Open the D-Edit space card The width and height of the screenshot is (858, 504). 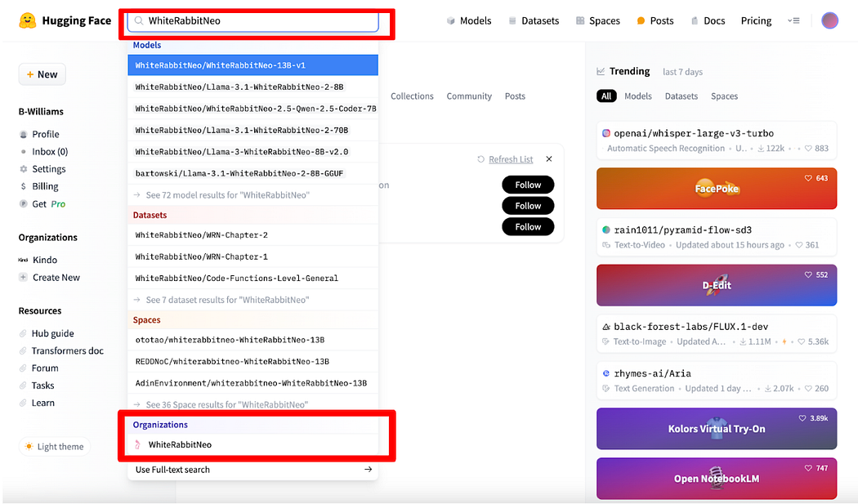click(717, 285)
